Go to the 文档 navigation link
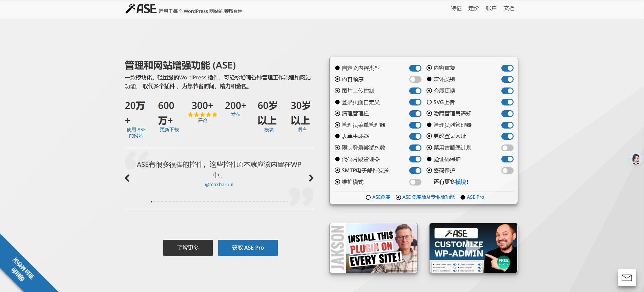The width and height of the screenshot is (644, 292). coord(508,8)
